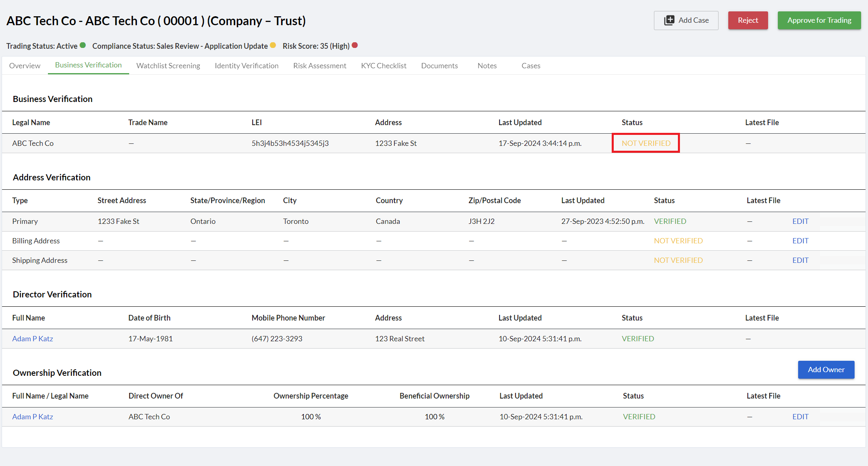Viewport: 868px width, 466px height.
Task: Click EDIT for Primary address row
Action: point(800,221)
